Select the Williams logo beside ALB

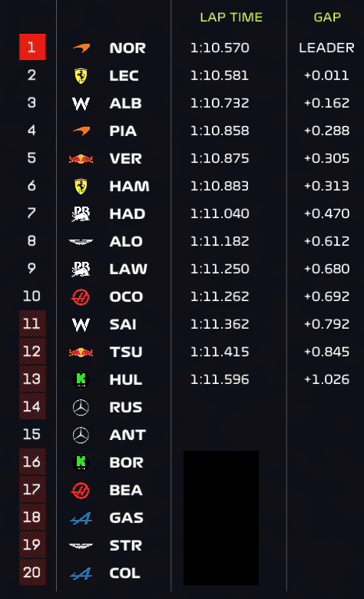click(81, 104)
